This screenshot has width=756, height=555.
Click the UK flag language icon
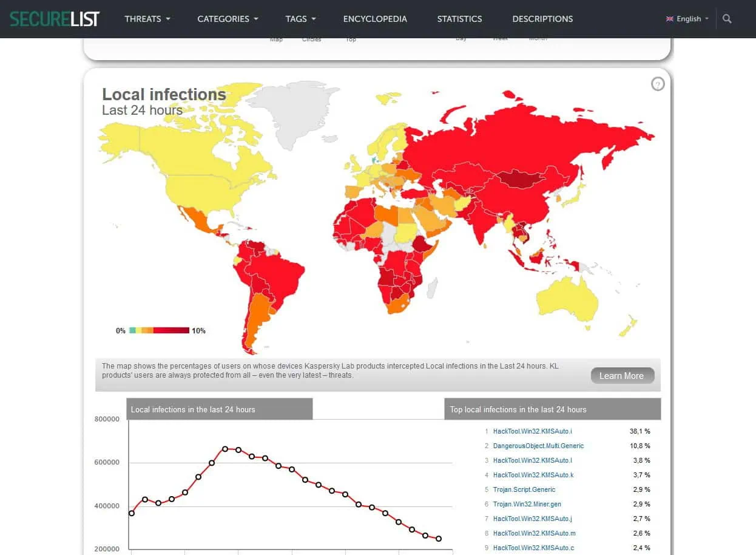pos(670,19)
